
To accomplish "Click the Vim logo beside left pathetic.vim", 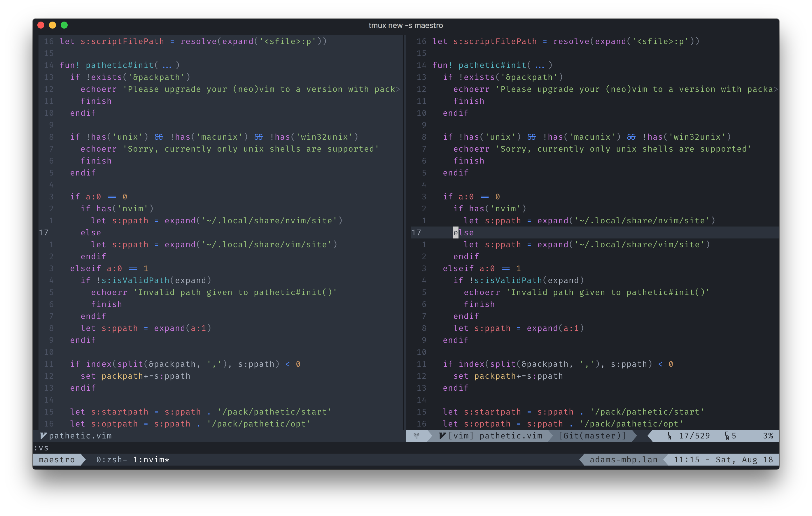I will click(43, 436).
